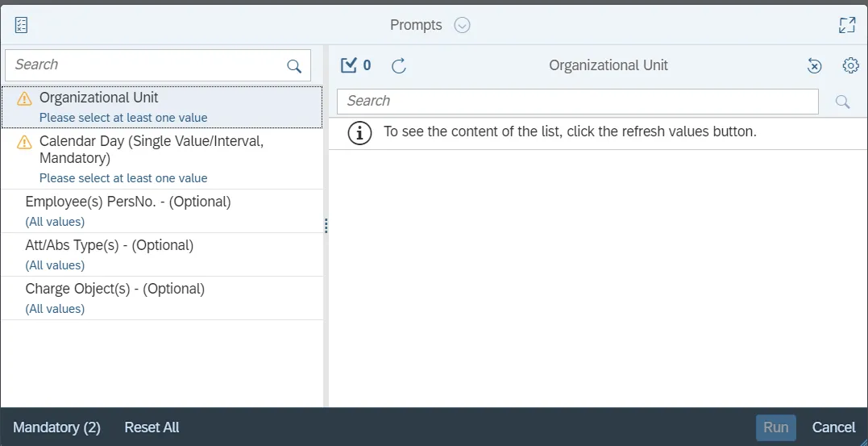Click the reset prompt values icon
This screenshot has width=868, height=446.
tap(815, 66)
